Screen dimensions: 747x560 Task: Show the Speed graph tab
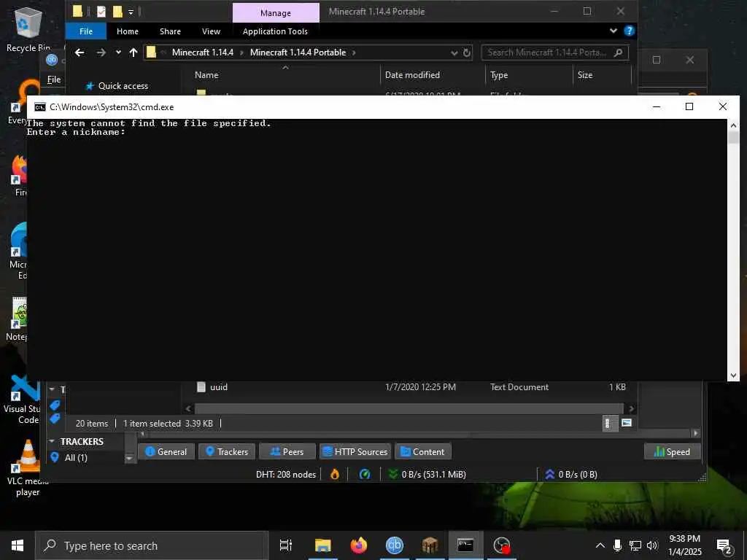(672, 451)
